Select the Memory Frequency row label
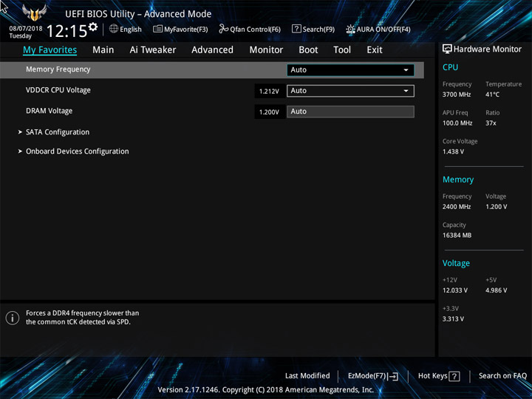The height and width of the screenshot is (399, 532). tap(58, 69)
